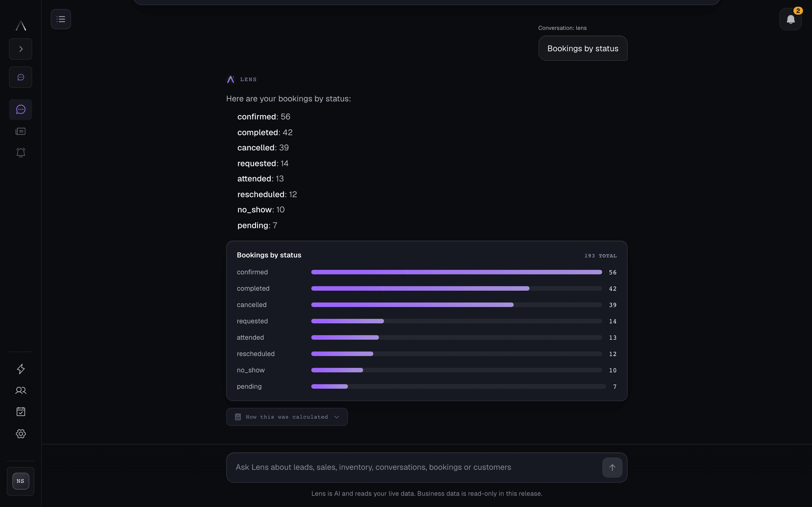The height and width of the screenshot is (507, 812).
Task: Click the chevron beside How this was calculated
Action: coord(337,417)
